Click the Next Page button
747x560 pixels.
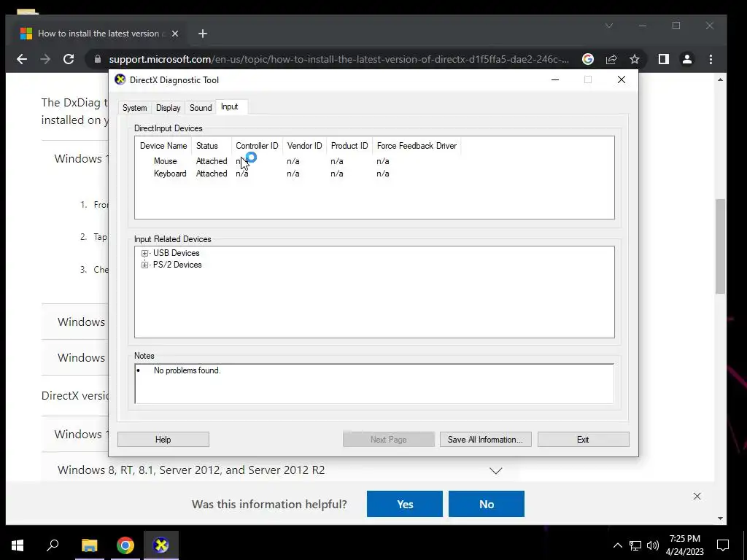pyautogui.click(x=388, y=440)
